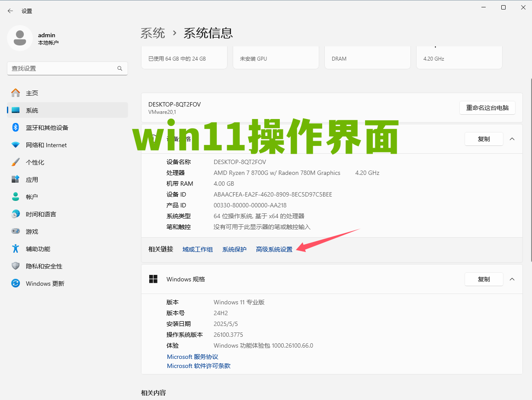This screenshot has width=532, height=400.
Task: Click the Windows Update refresh icon
Action: point(16,283)
